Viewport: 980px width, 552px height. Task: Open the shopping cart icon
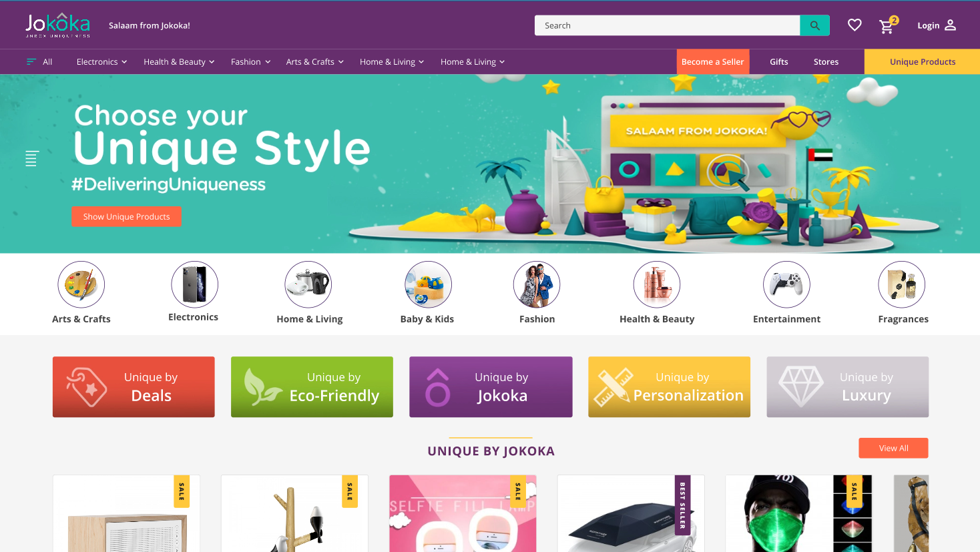coord(887,26)
